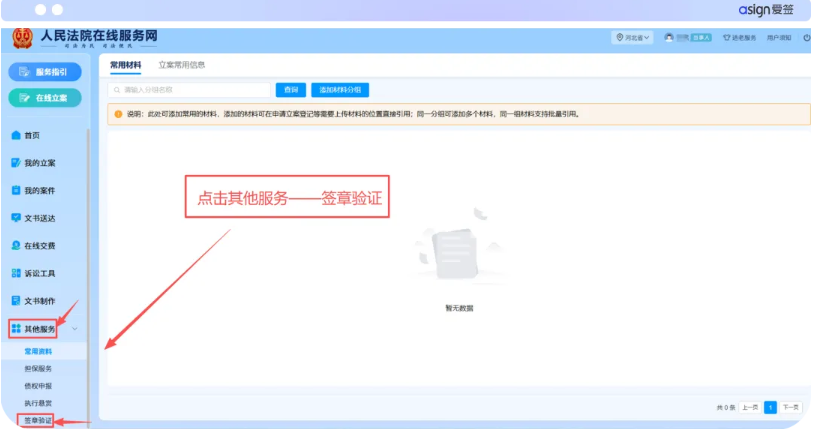Click the 我的案件 clipboard icon
This screenshot has height=429, width=815.
pos(16,190)
